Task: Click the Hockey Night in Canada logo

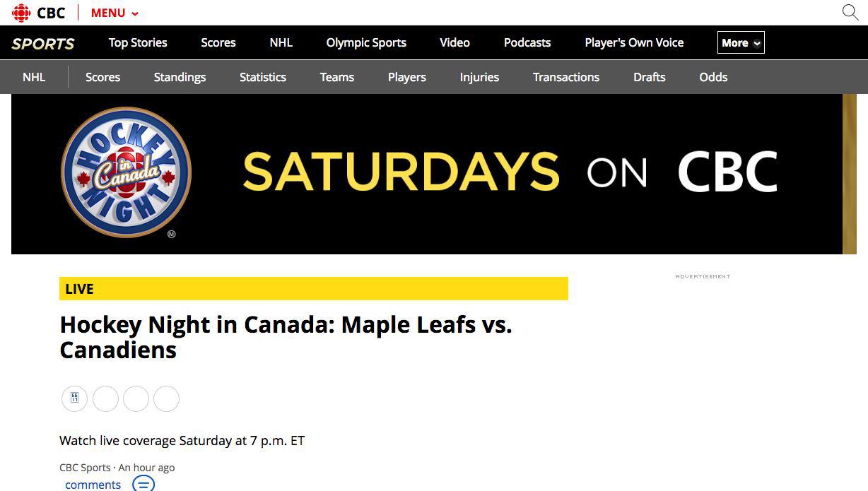Action: click(127, 172)
